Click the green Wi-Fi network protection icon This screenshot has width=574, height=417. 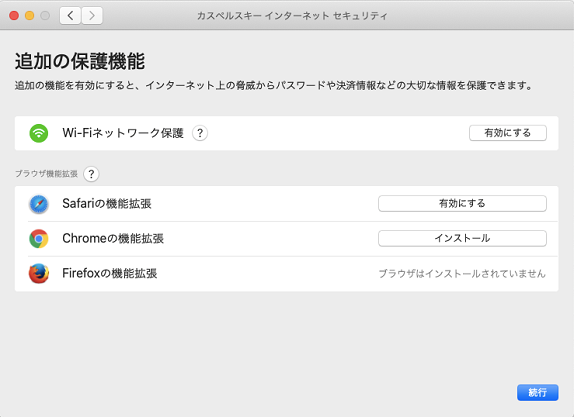pyautogui.click(x=38, y=133)
